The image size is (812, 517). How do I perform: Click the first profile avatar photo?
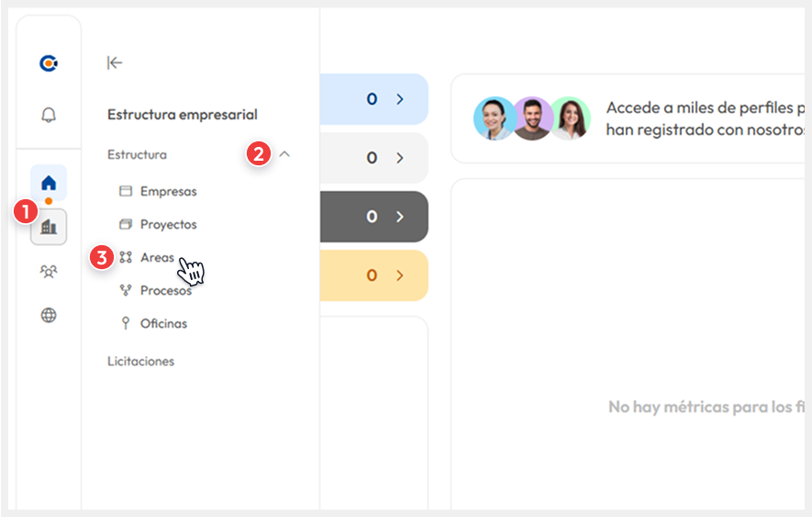[x=495, y=118]
